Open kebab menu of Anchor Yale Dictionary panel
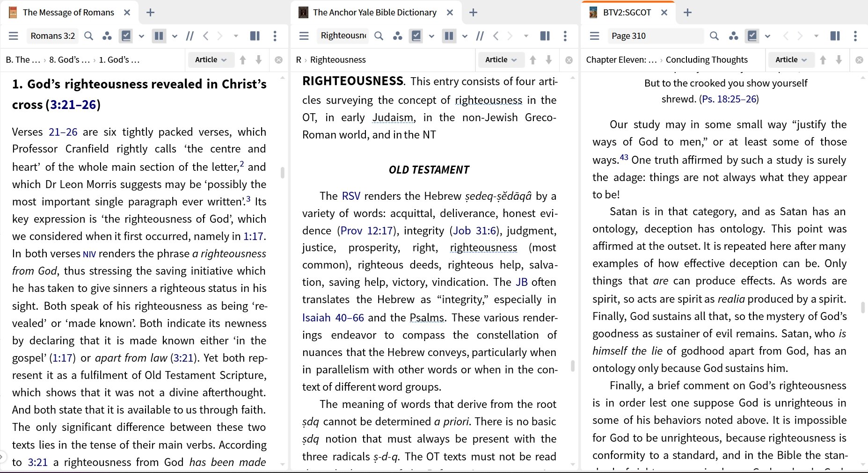The height and width of the screenshot is (473, 868). click(x=565, y=36)
